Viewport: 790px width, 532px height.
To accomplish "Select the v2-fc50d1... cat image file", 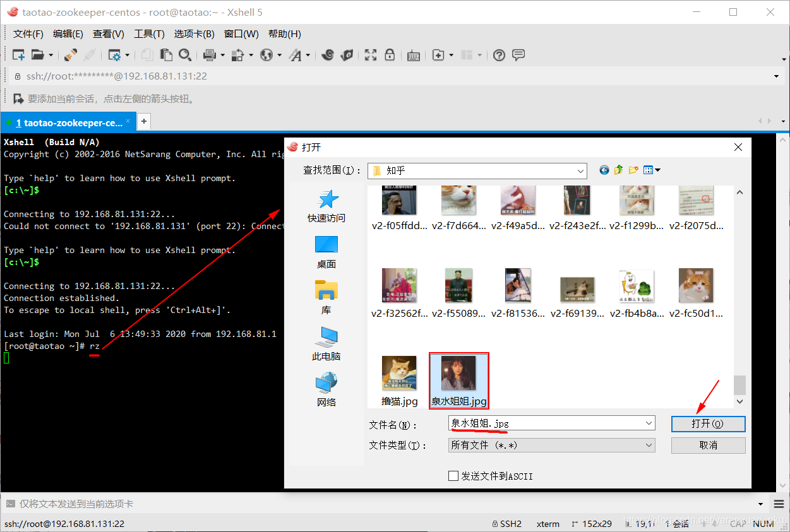I will point(696,293).
